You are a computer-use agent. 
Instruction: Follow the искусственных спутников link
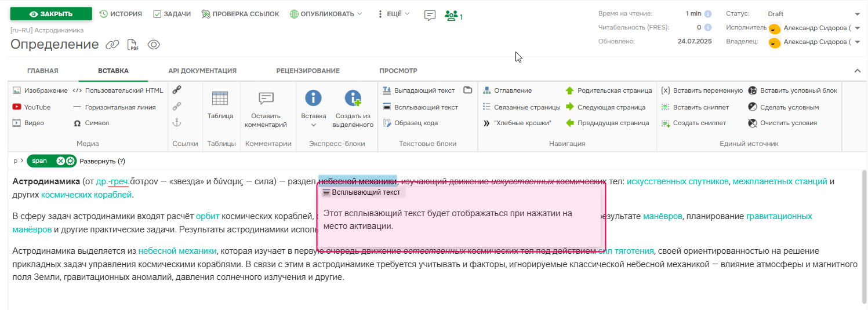677,181
